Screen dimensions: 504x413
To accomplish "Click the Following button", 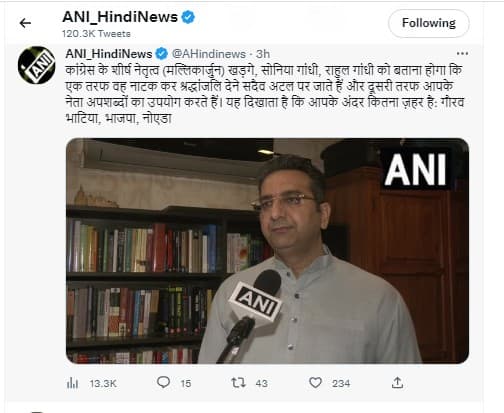I will [x=429, y=23].
